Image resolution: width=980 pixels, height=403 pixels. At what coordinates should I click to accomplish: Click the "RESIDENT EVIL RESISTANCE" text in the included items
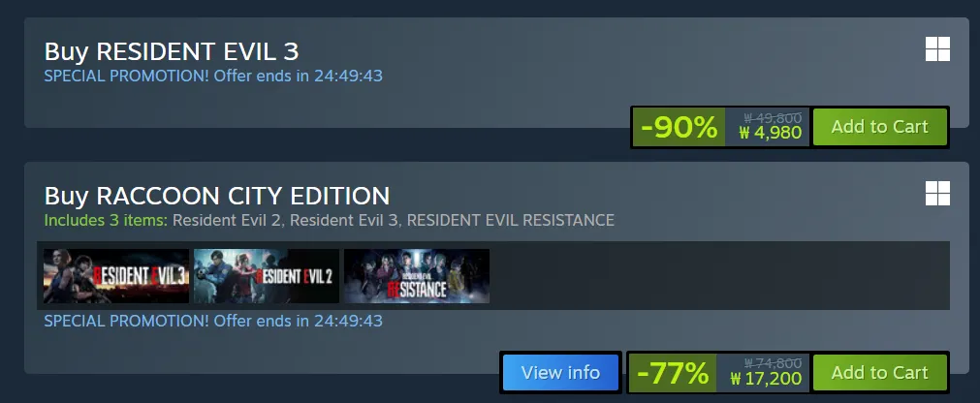point(511,220)
